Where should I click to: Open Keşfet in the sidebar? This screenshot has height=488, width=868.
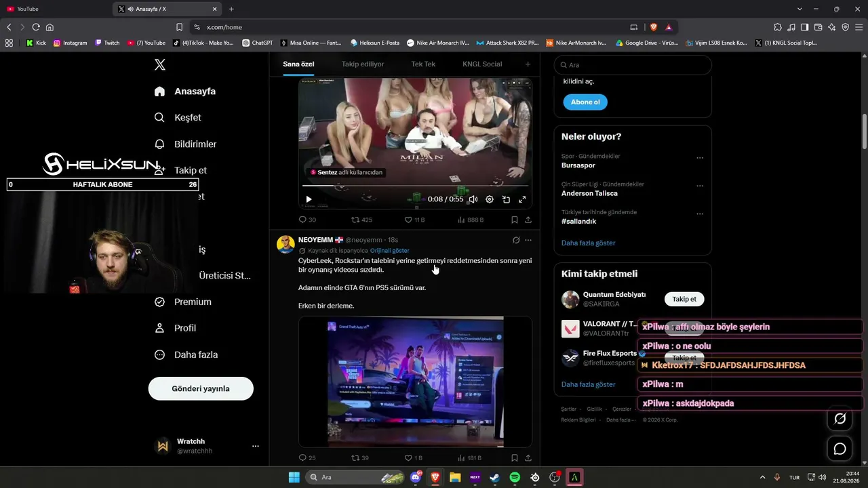(178, 117)
